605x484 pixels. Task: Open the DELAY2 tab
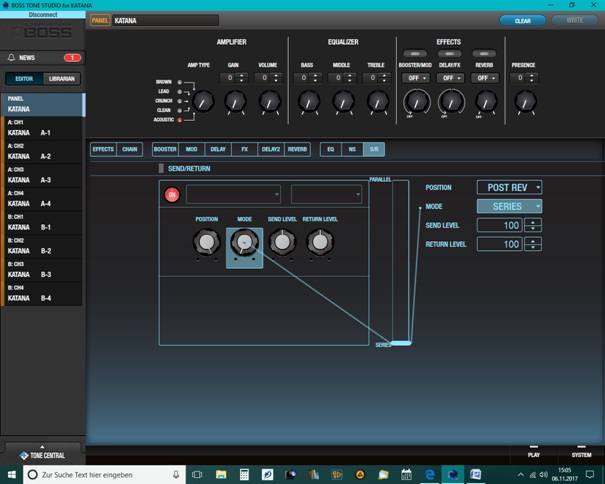click(x=270, y=149)
